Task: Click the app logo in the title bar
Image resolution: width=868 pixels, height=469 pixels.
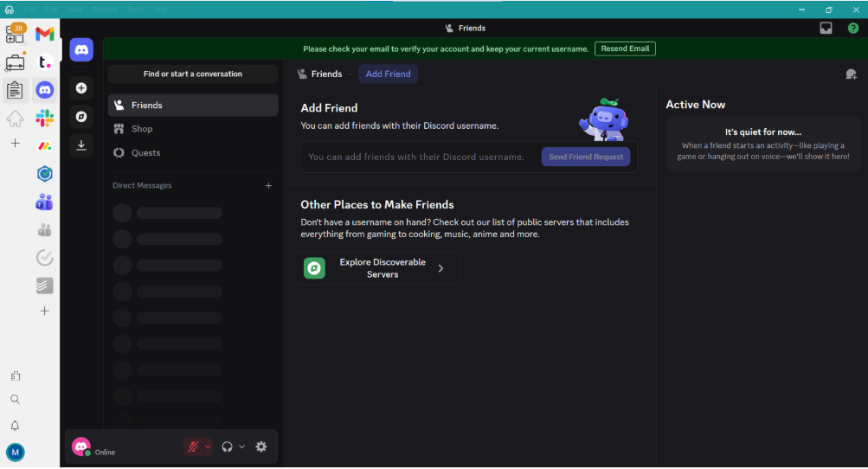Action: 10,10
